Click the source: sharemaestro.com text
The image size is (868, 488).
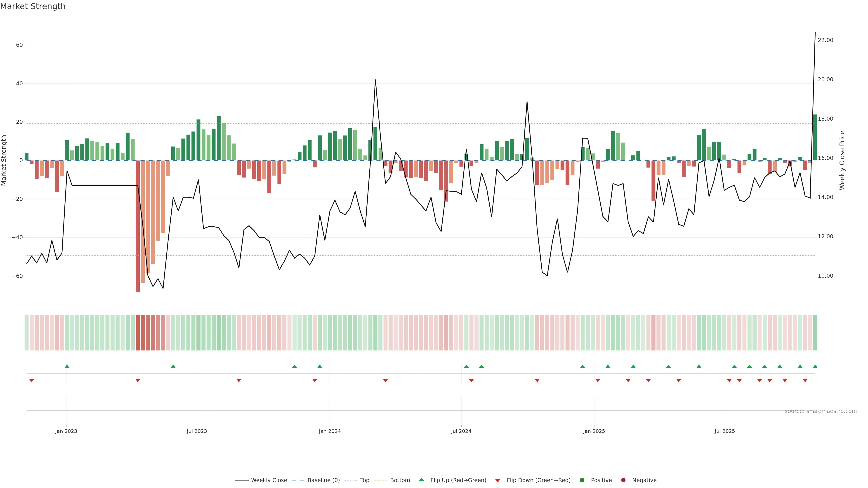(821, 411)
